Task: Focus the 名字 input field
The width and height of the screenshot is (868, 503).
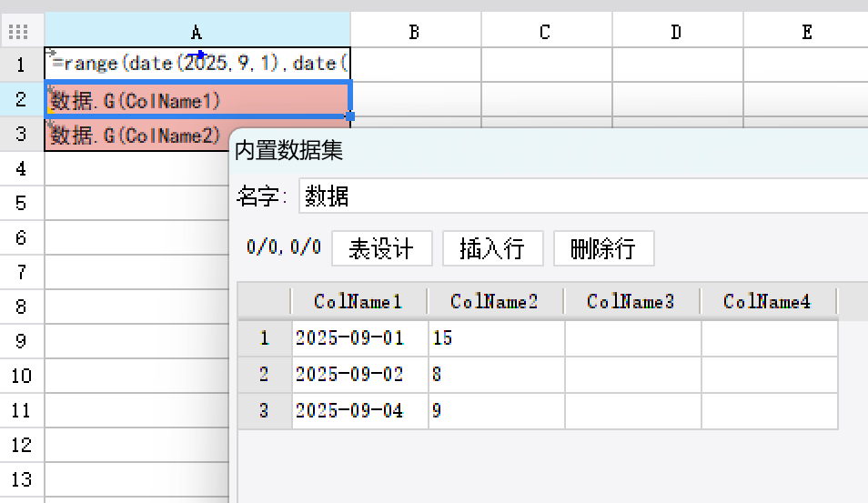Action: 582,196
